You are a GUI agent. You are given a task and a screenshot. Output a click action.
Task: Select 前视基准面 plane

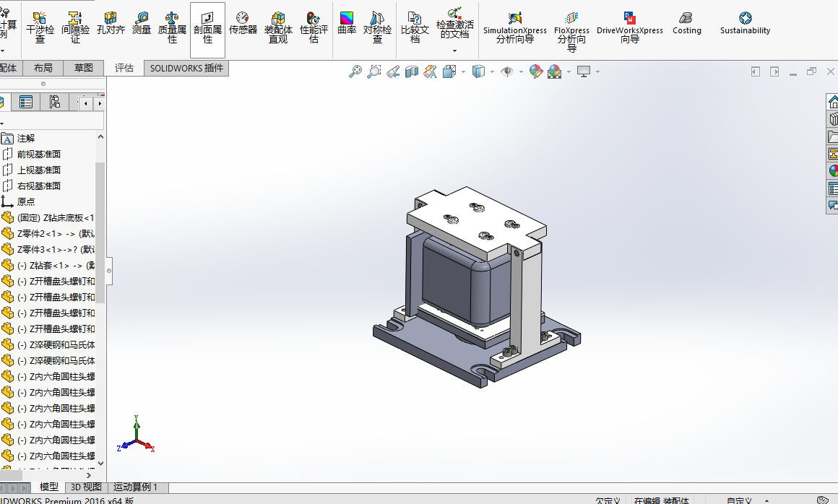tap(39, 155)
